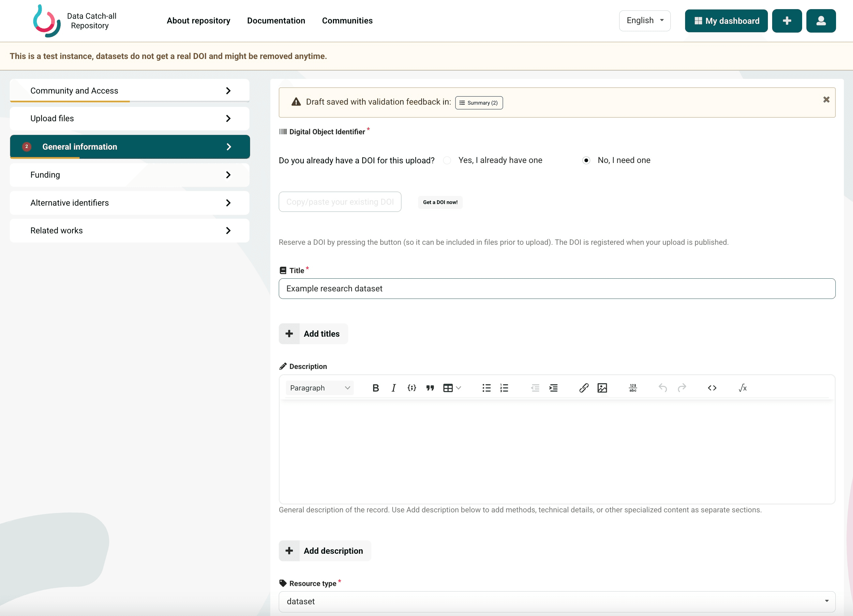Viewport: 853px width, 616px height.
Task: Open the English language dropdown
Action: tap(645, 21)
